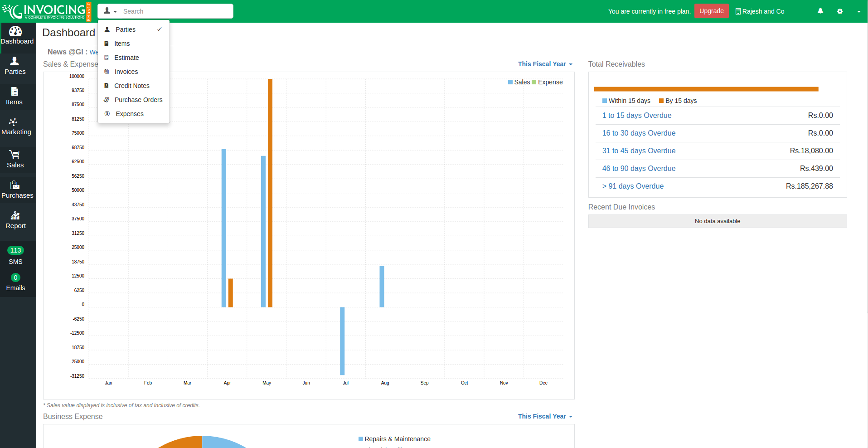This screenshot has height=448, width=868.
Task: Click the tall orange May expense bar
Action: tap(270, 193)
